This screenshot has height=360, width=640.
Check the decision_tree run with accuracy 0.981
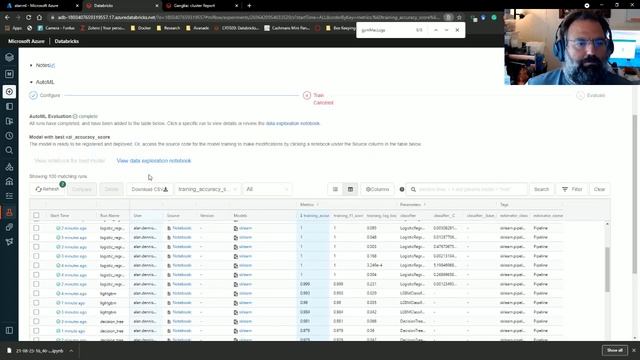pyautogui.click(x=36, y=322)
